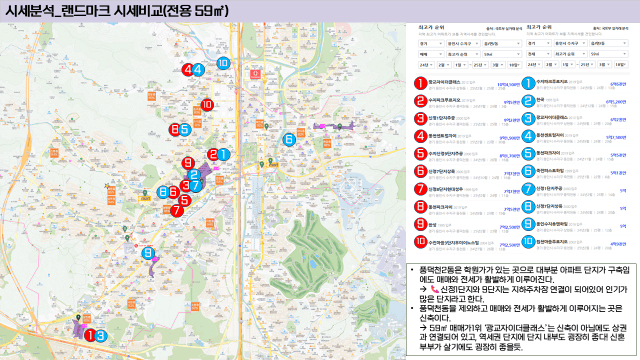Open 3월 end-month dropdown in the 전세 panel

[x=604, y=65]
